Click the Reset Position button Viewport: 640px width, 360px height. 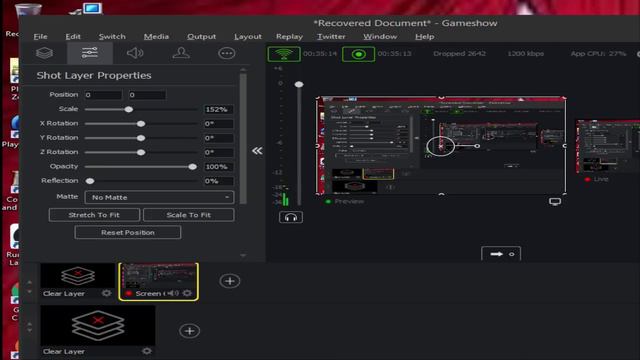coord(128,232)
